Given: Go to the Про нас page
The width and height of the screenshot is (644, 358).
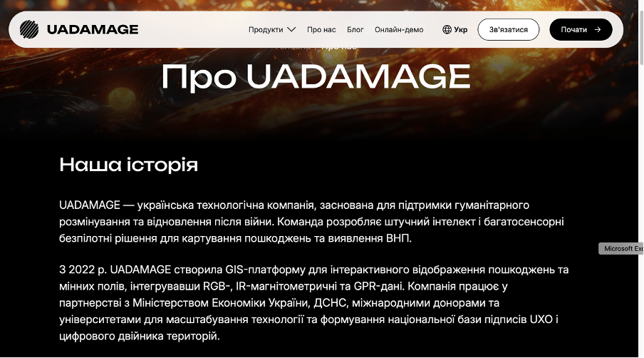Looking at the screenshot, I should pyautogui.click(x=321, y=30).
